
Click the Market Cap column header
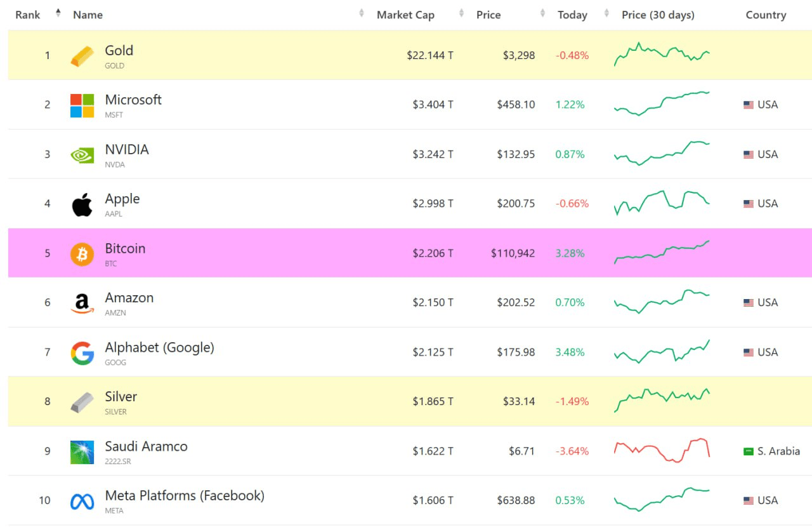point(405,15)
